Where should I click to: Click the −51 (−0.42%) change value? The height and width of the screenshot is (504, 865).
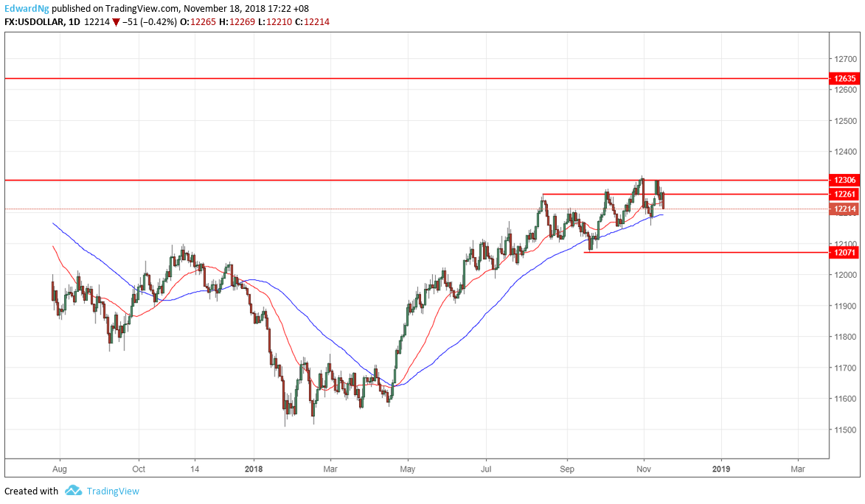point(150,22)
